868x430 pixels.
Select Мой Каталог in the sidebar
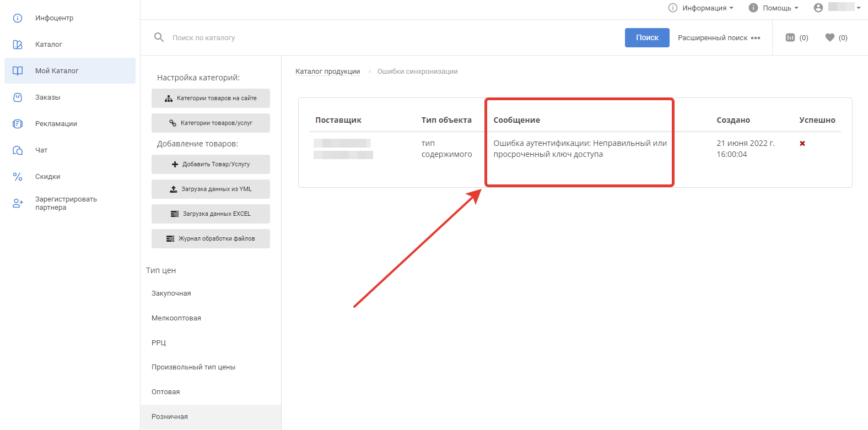pos(57,71)
